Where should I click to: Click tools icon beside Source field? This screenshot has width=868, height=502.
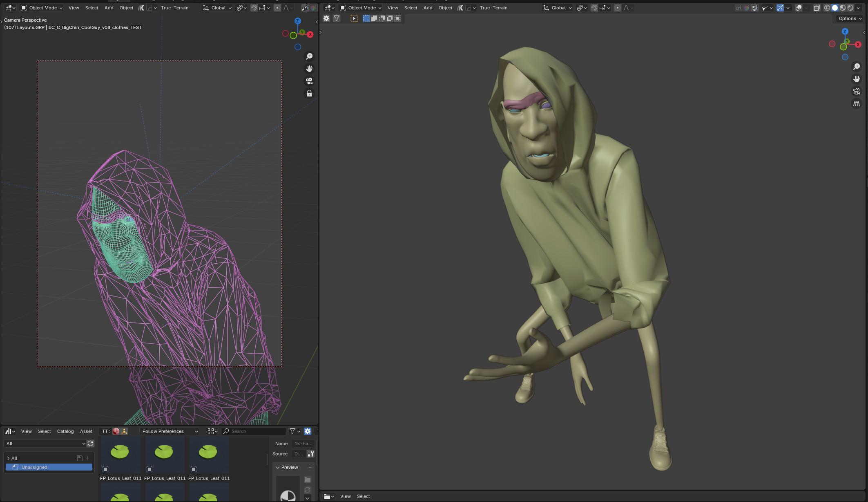311,454
